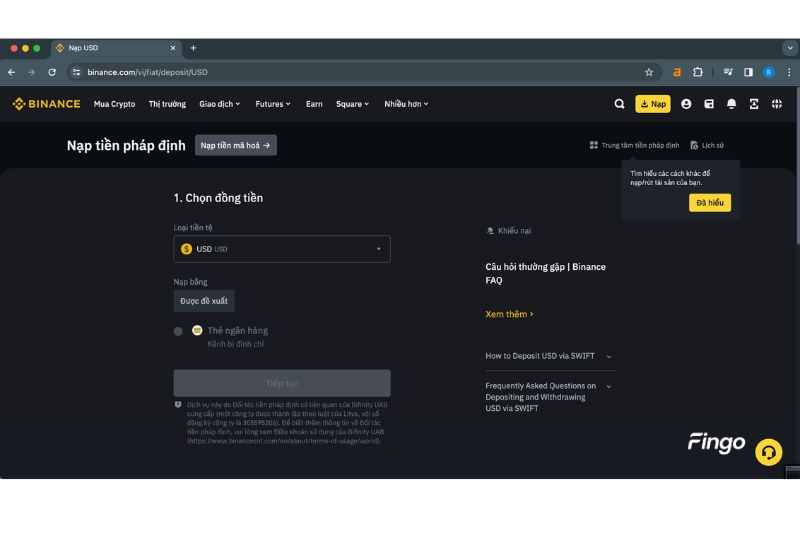
Task: Click the Tiếp tục continue button
Action: tap(282, 383)
